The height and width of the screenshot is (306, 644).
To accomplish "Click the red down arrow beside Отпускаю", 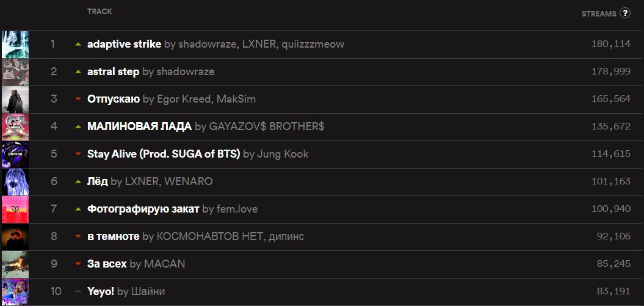I will click(x=78, y=100).
